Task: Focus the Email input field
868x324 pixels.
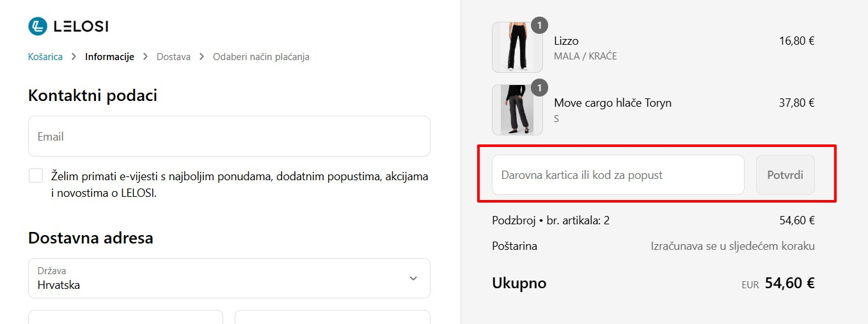Action: pos(229,136)
